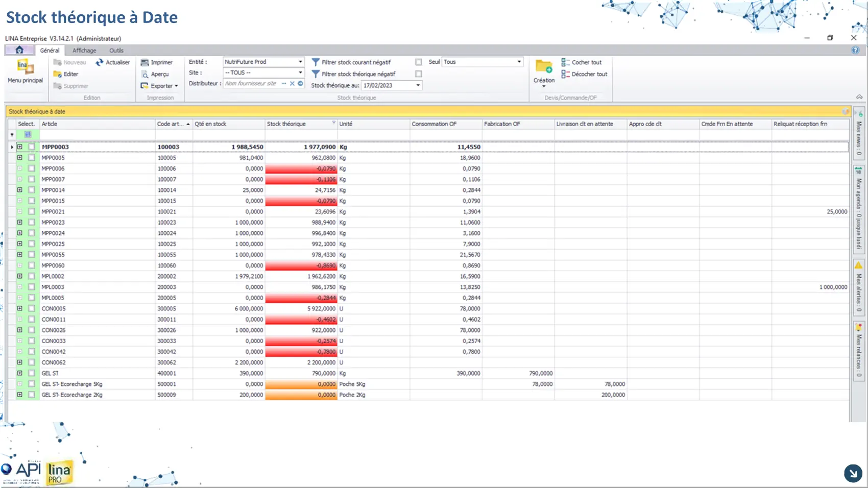Click Cocher tout icon
868x488 pixels.
click(565, 62)
